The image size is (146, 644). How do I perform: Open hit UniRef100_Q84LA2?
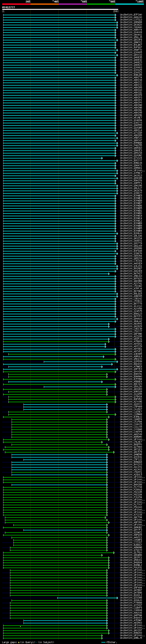[x=131, y=321]
